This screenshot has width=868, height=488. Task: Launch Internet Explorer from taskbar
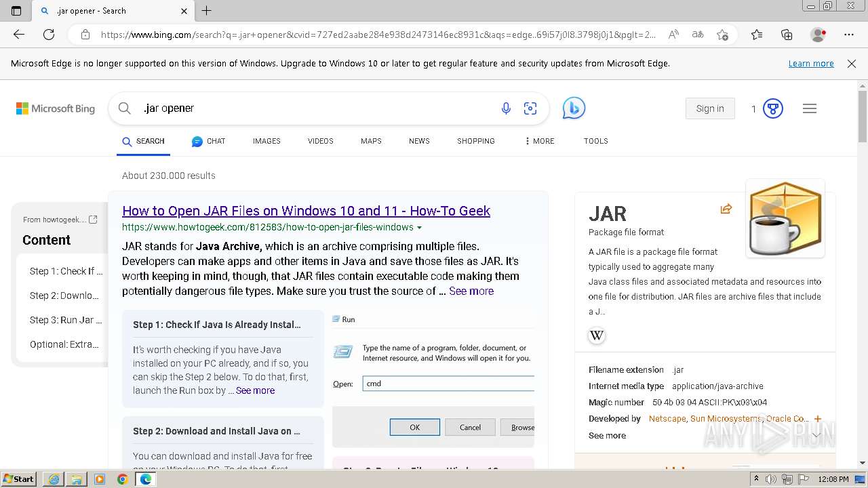[x=54, y=479]
